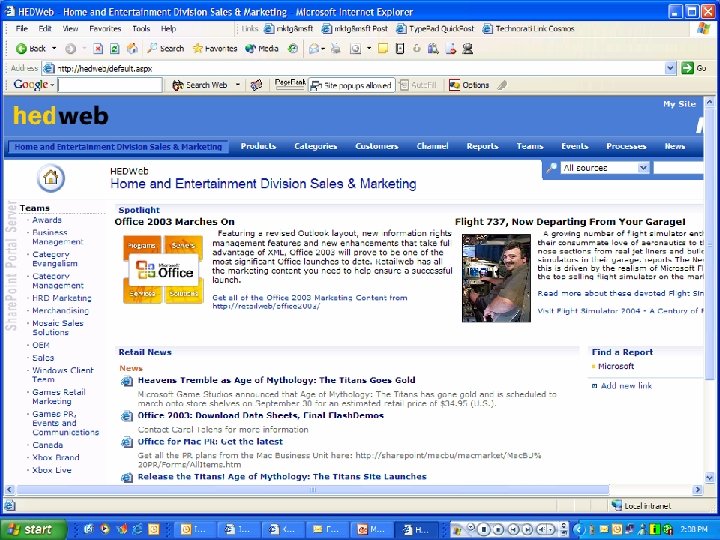Click the Google toolbar search box

(x=110, y=84)
